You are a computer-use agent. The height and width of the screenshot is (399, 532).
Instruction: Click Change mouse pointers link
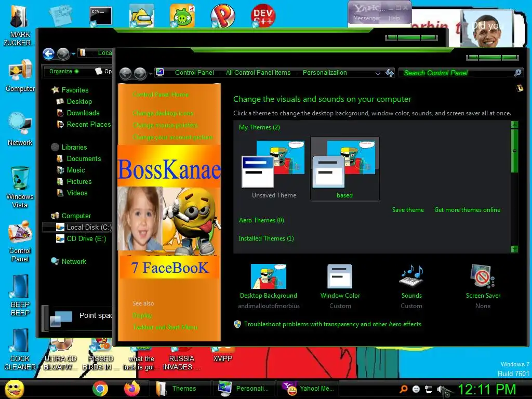click(x=165, y=125)
